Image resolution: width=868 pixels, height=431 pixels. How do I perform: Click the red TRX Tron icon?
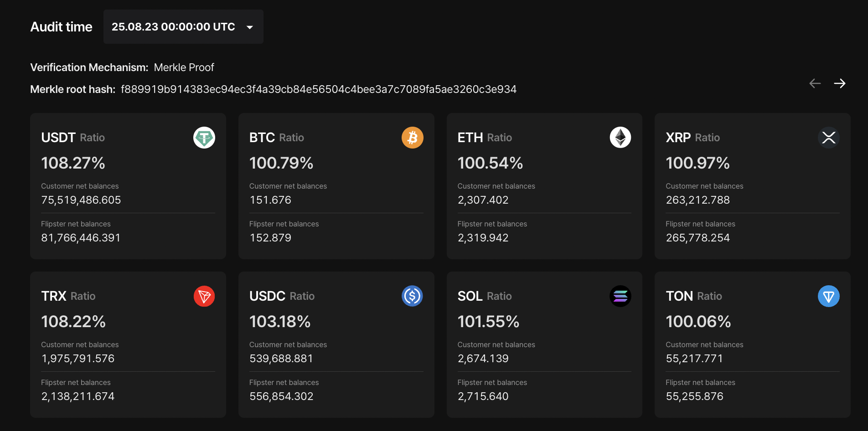[204, 296]
